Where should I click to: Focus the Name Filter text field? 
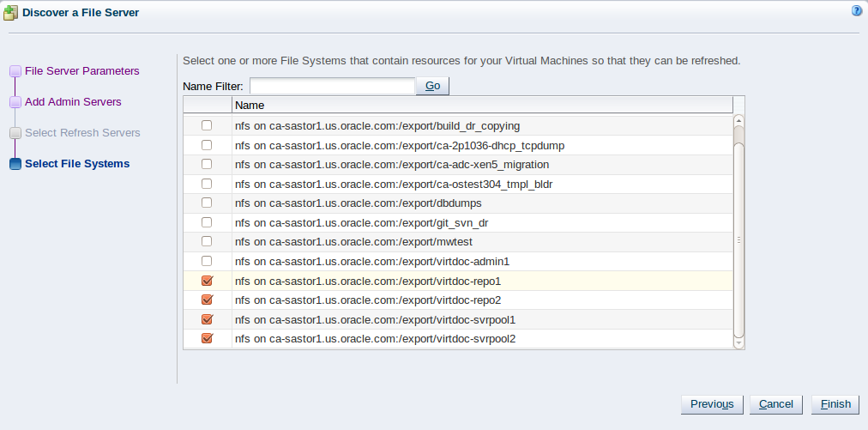tap(332, 86)
